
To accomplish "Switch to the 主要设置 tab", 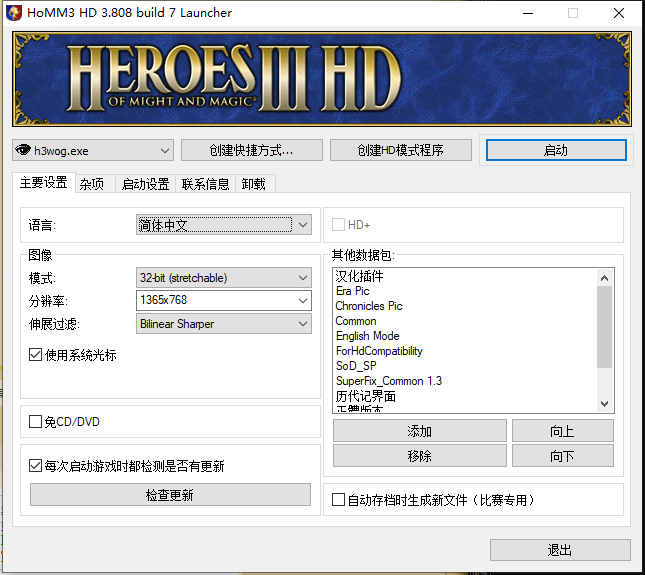I will click(x=44, y=183).
